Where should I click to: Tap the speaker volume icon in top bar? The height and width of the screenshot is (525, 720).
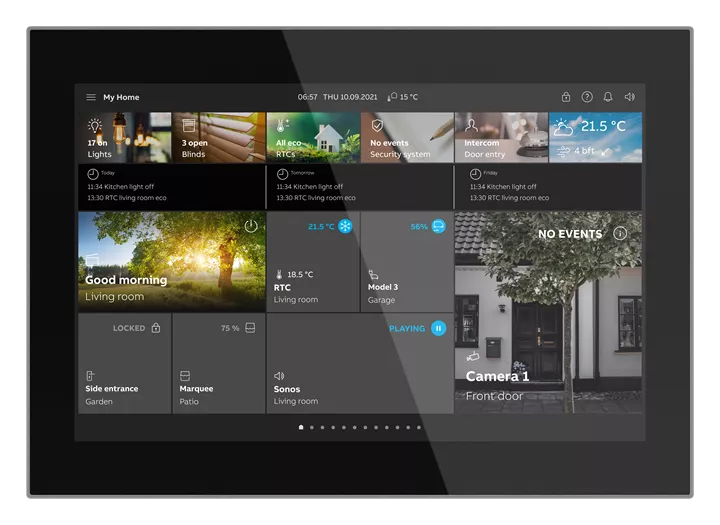[x=630, y=97]
